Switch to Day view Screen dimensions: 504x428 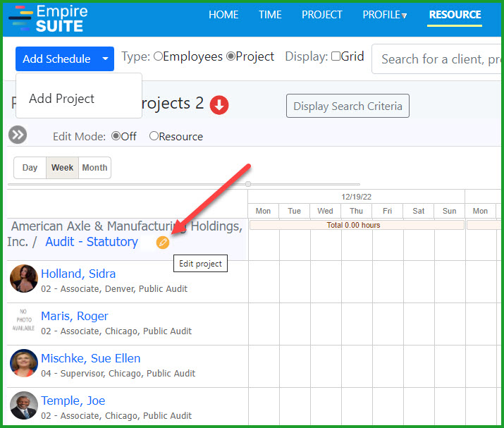(30, 168)
